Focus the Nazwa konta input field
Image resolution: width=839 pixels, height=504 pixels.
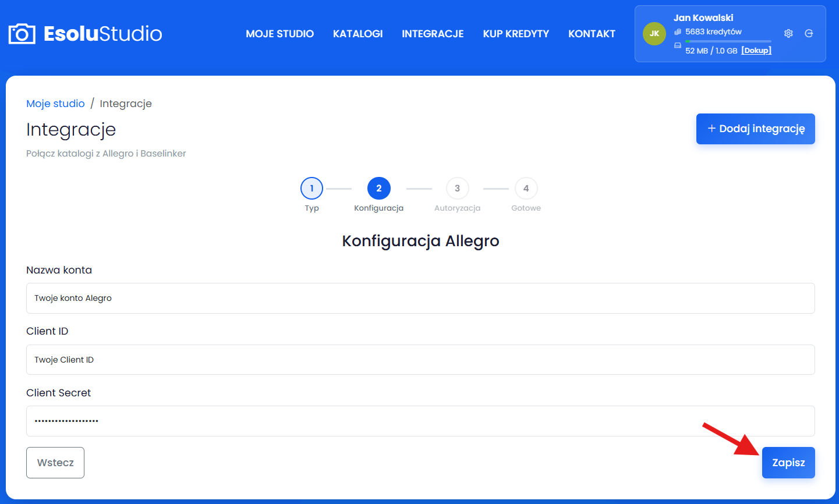[420, 298]
